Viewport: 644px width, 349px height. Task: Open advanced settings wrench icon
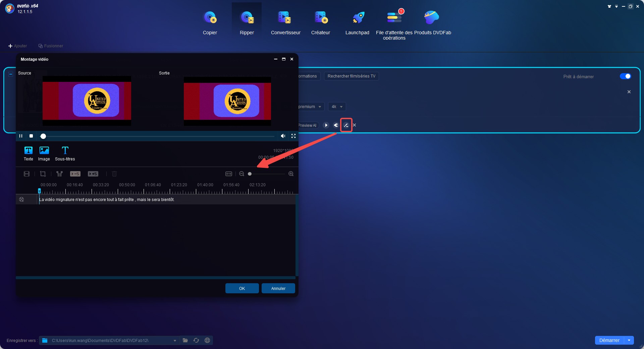(x=336, y=125)
